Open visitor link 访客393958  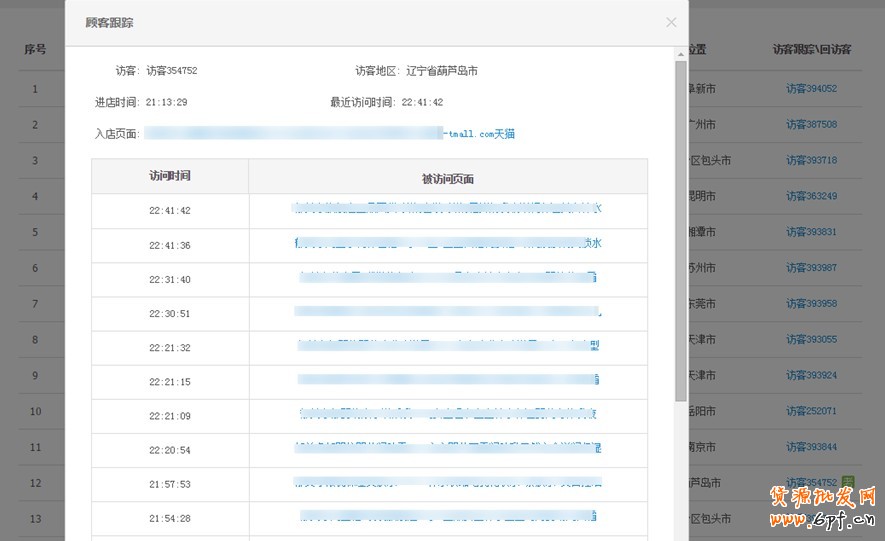click(811, 304)
